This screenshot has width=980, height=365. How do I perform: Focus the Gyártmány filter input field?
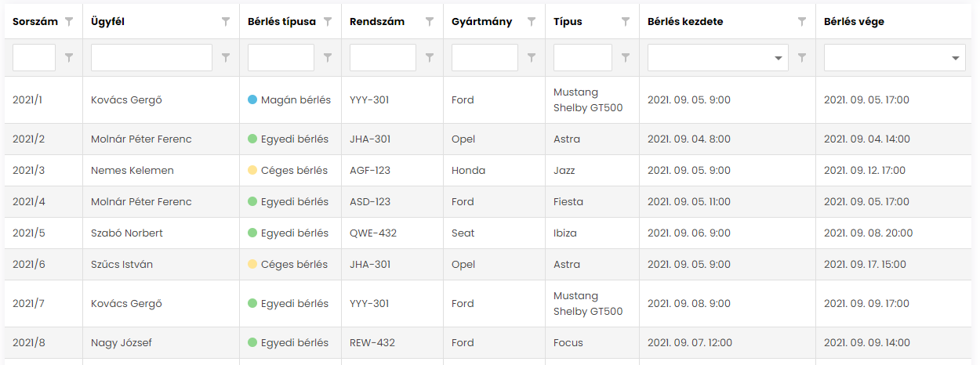point(485,58)
